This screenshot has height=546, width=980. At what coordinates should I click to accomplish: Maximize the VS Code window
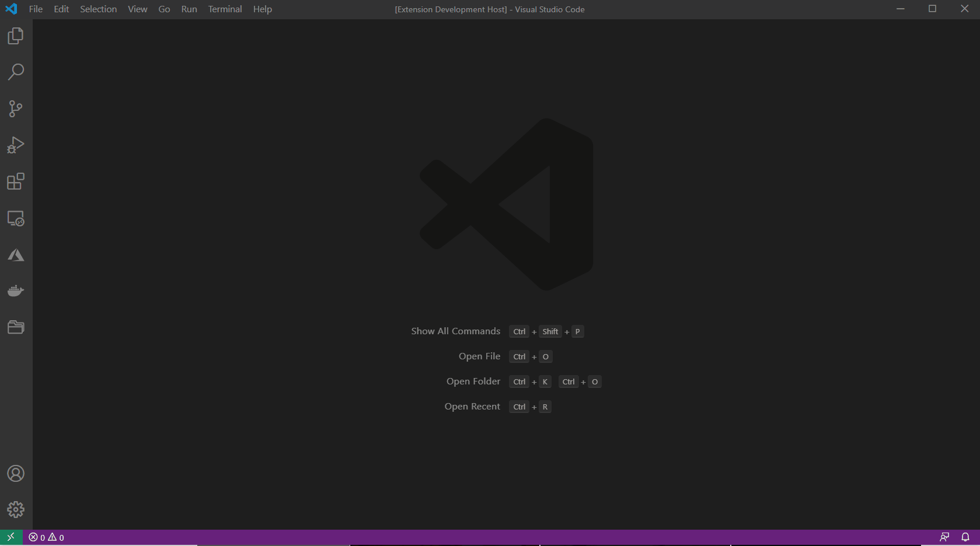(933, 9)
